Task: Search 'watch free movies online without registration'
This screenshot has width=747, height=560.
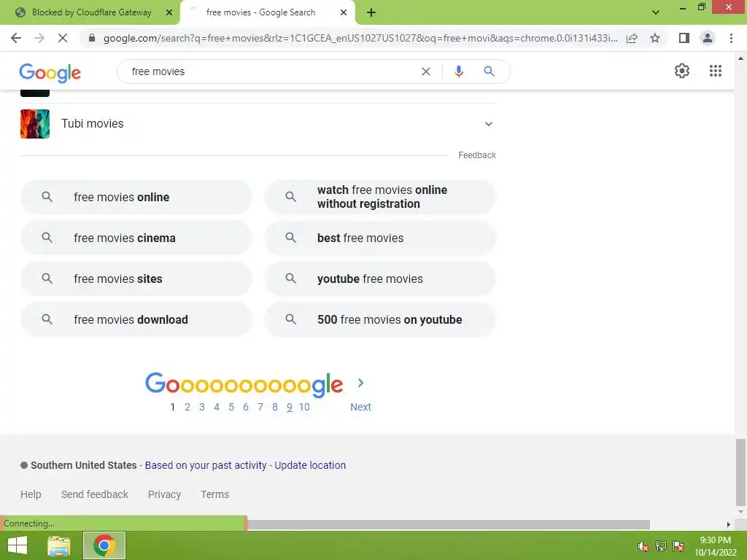Action: tap(380, 197)
